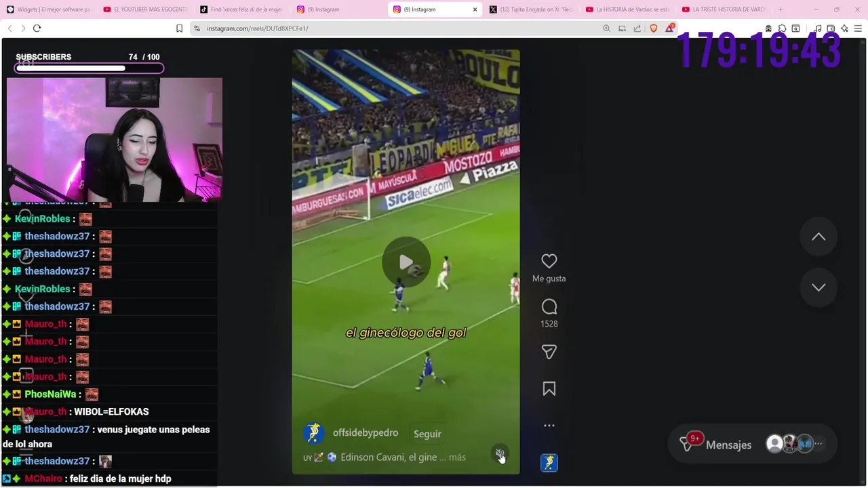Share this page from address bar
Image resolution: width=868 pixels, height=488 pixels.
point(637,28)
